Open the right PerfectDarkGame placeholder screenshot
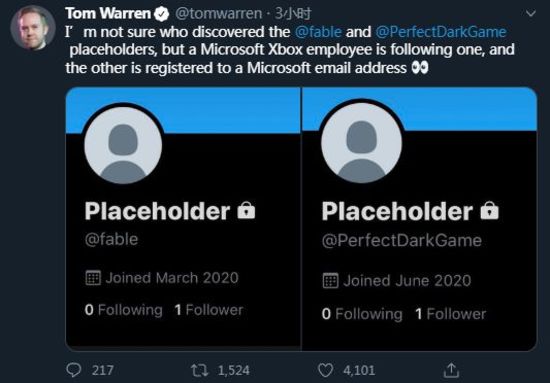The image size is (550, 383). [x=420, y=219]
